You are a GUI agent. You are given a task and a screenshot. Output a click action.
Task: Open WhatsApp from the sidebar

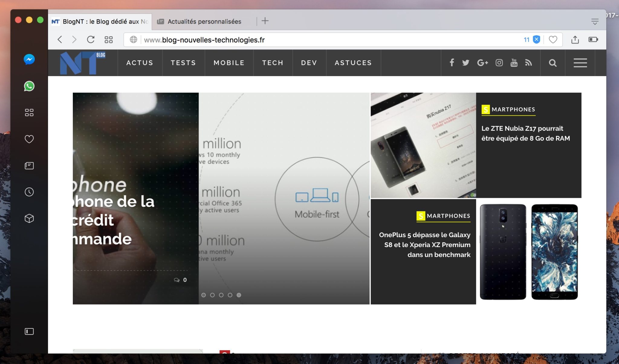pyautogui.click(x=29, y=86)
